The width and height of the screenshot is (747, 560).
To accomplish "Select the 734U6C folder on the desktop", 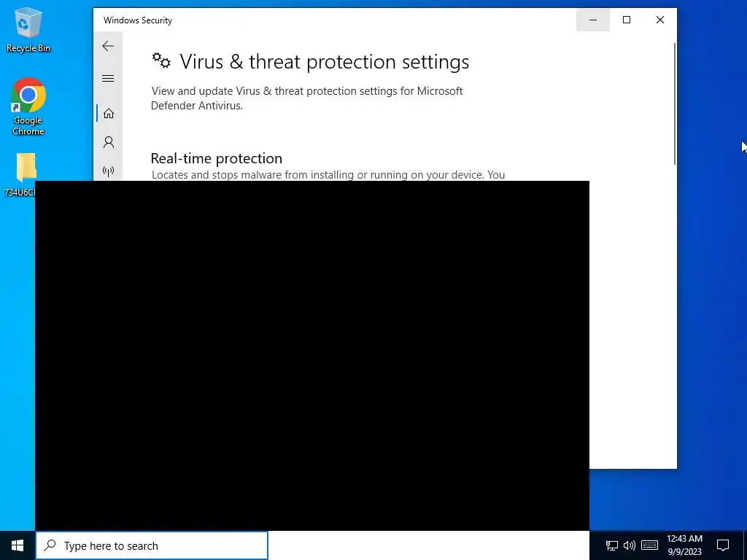I will coord(20,174).
